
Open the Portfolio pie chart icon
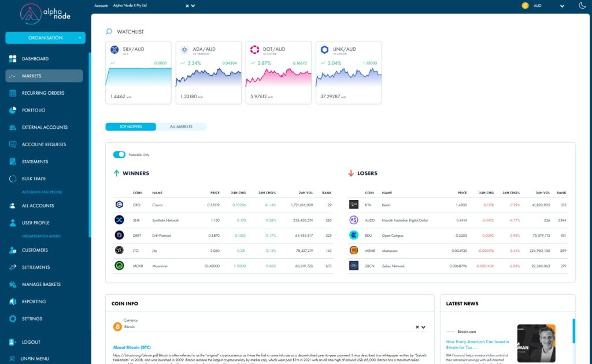point(13,110)
